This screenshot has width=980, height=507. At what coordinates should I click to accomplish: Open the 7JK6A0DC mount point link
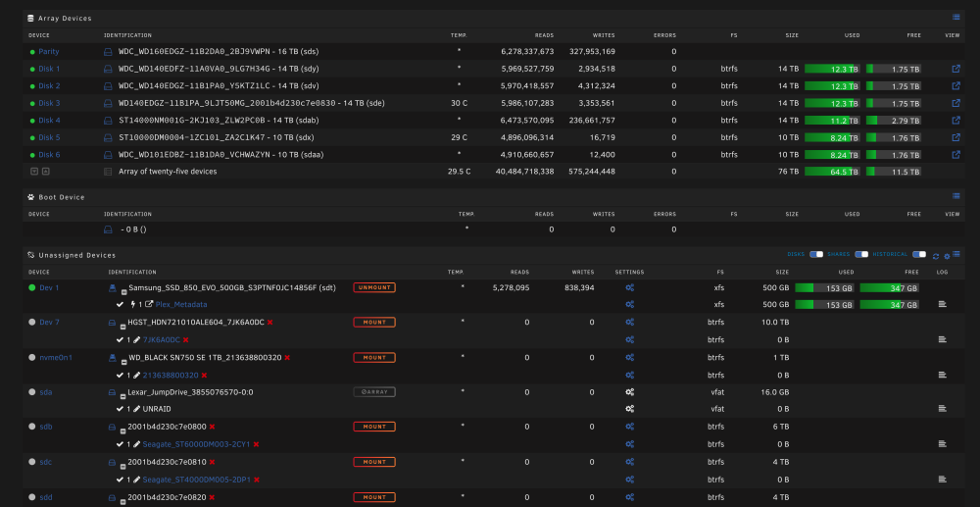162,340
